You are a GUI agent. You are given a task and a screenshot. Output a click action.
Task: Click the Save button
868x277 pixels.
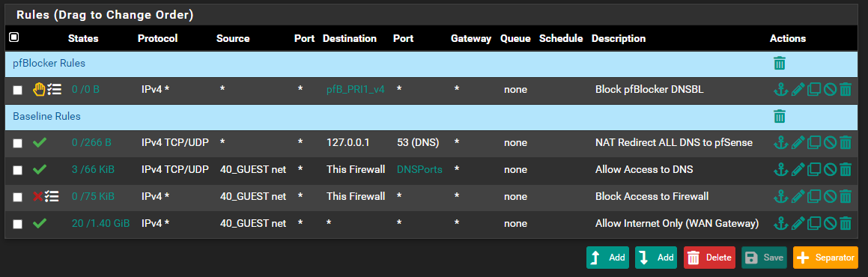[764, 258]
